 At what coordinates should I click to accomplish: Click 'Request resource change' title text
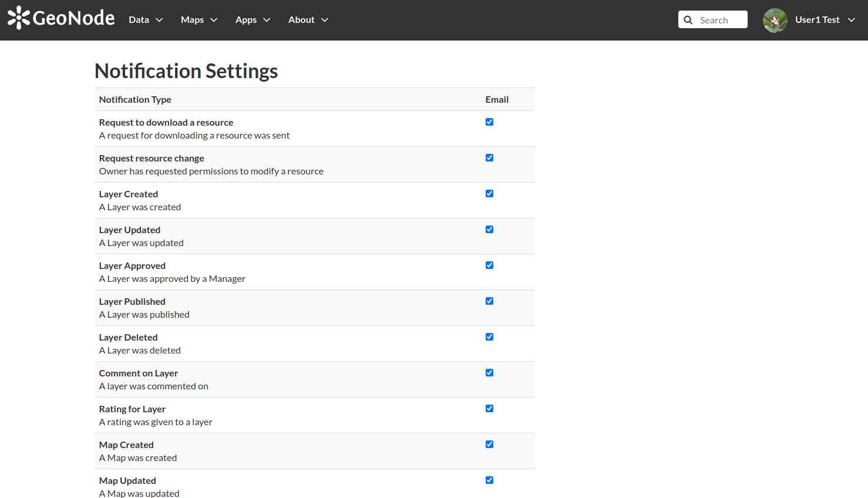click(152, 159)
